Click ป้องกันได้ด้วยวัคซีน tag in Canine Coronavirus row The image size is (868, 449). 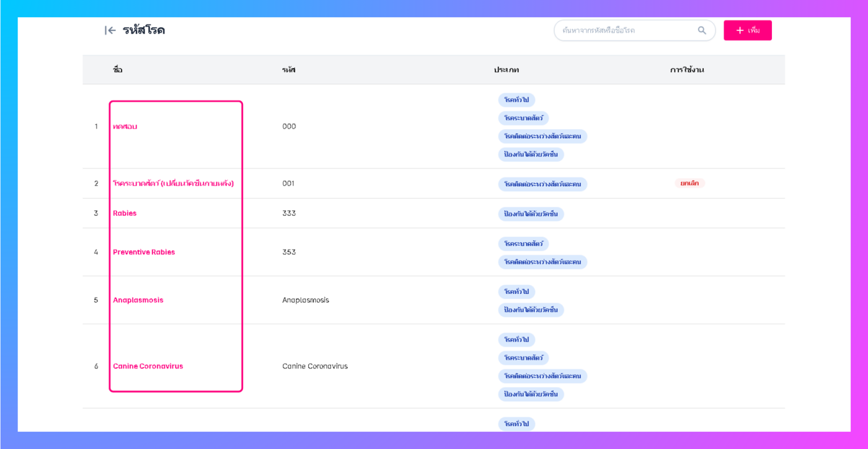point(531,394)
